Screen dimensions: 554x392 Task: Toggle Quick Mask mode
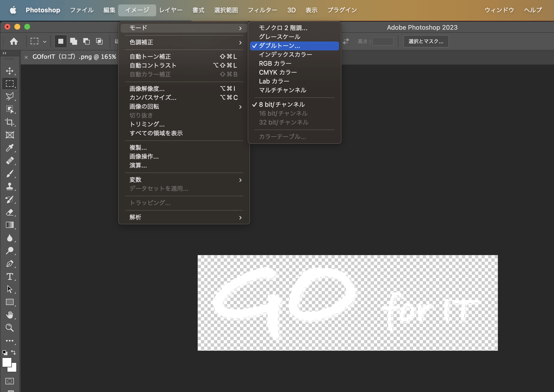click(x=10, y=381)
